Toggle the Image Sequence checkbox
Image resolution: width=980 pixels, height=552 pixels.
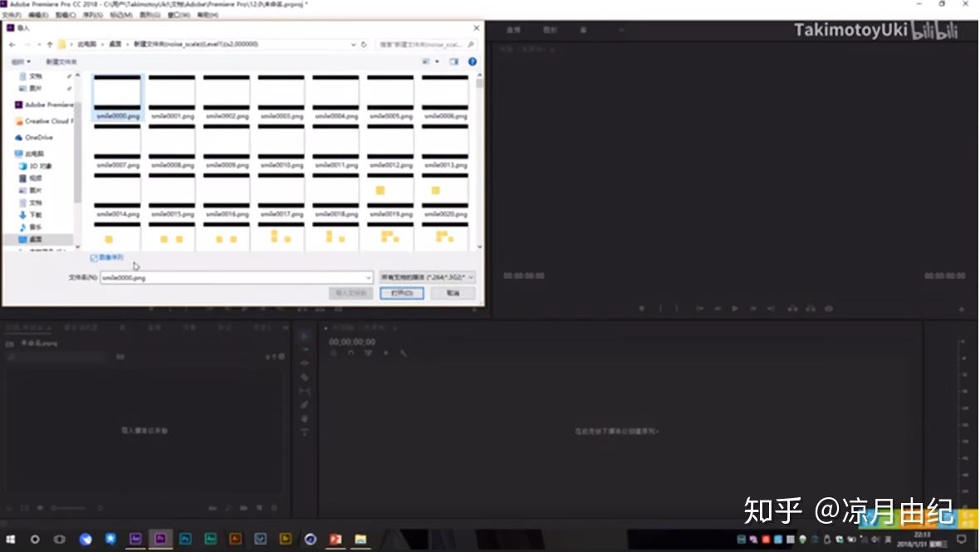pos(94,258)
